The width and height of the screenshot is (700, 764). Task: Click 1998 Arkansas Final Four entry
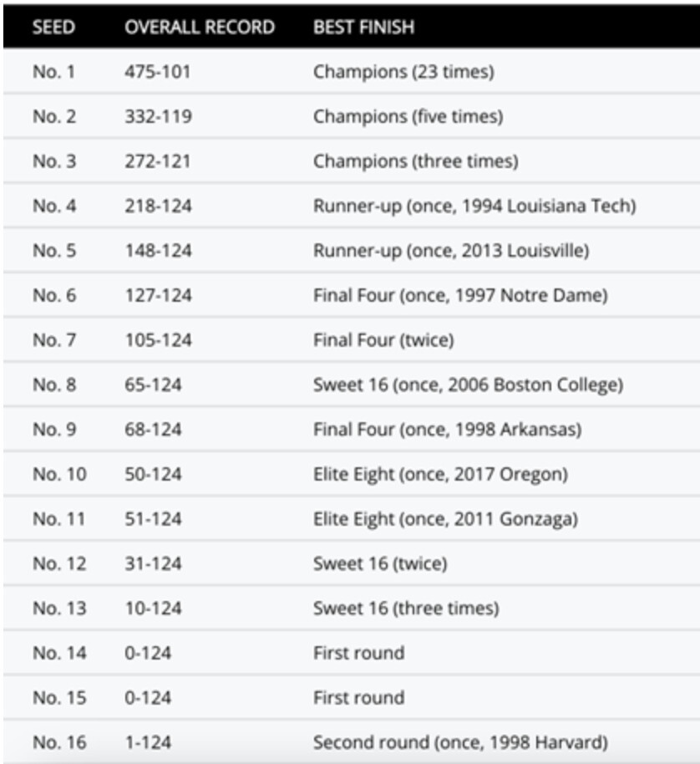point(447,430)
